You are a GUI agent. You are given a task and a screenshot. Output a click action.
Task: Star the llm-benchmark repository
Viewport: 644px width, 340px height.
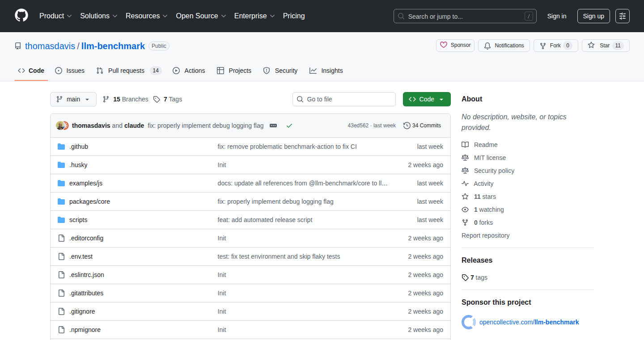[x=606, y=46]
